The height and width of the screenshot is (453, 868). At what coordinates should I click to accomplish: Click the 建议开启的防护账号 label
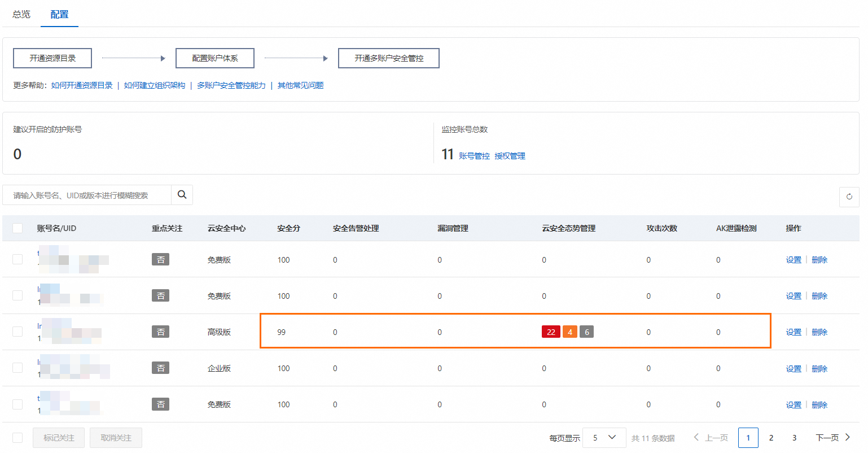[47, 129]
